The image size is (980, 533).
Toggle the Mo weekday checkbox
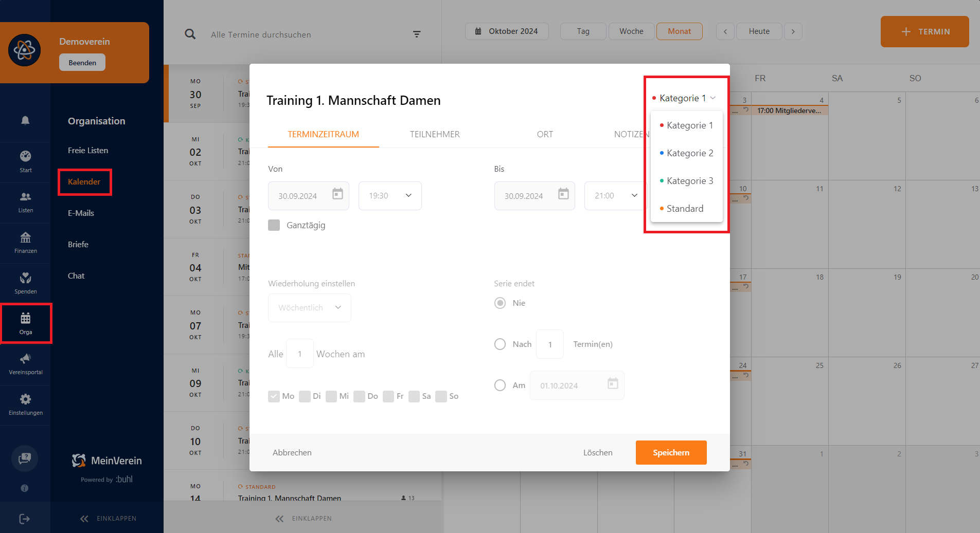pyautogui.click(x=274, y=396)
